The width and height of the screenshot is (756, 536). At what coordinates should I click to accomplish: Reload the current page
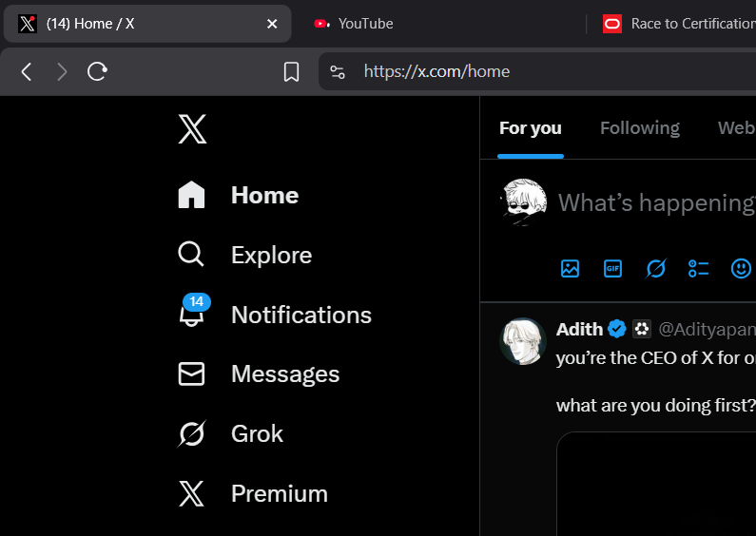point(97,71)
